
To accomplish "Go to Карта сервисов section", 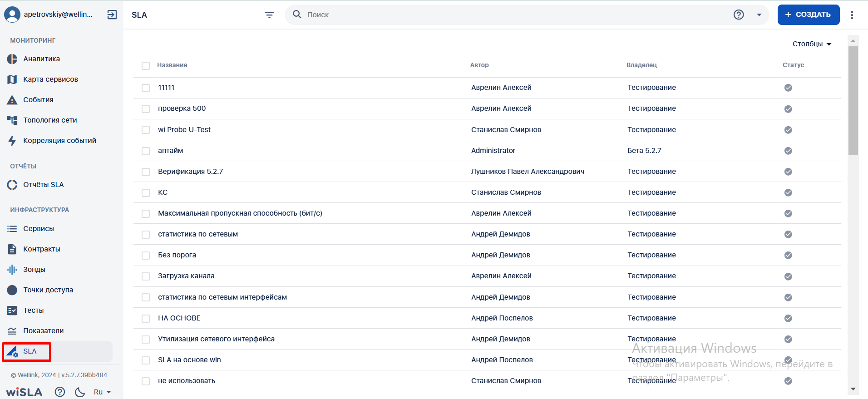I will [51, 79].
